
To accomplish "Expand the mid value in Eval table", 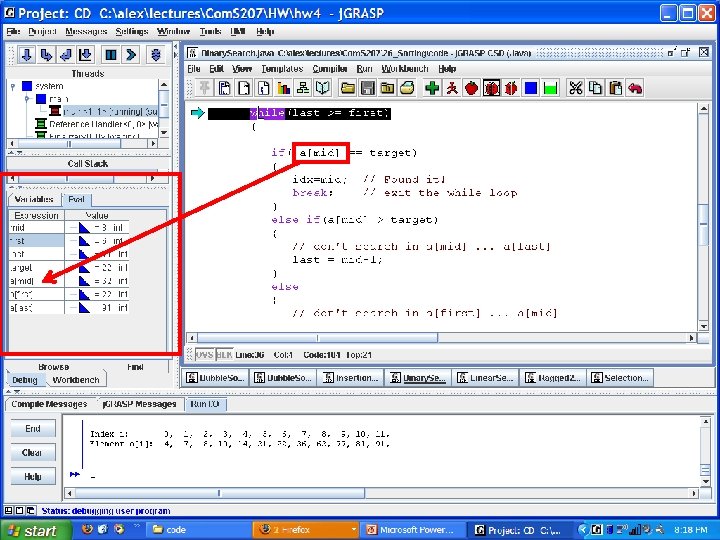I will [73, 227].
